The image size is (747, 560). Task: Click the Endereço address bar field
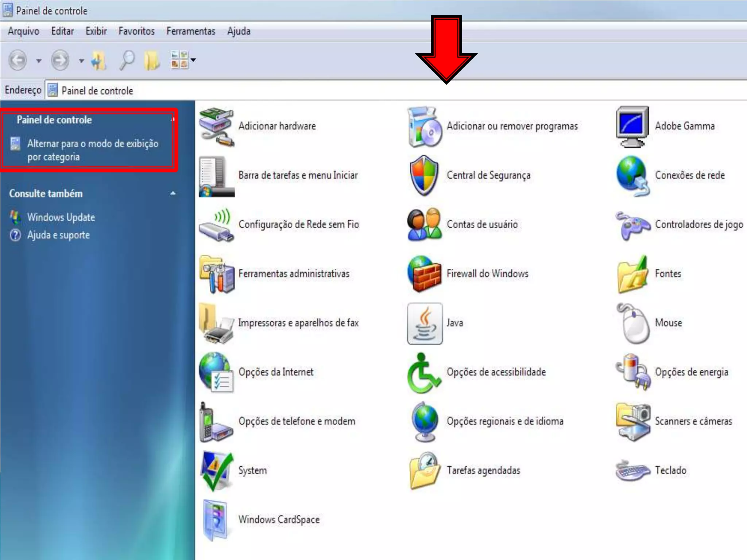[365, 90]
